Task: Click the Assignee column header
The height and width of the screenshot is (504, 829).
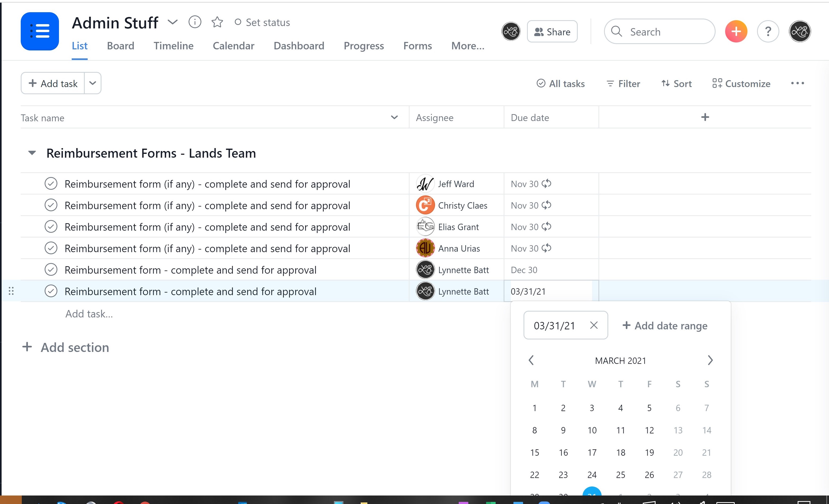Action: pyautogui.click(x=456, y=117)
